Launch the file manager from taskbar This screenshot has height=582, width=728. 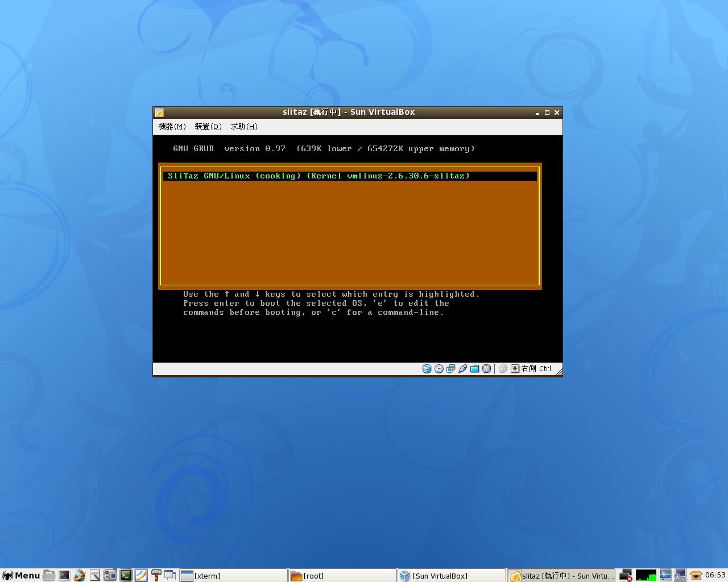click(49, 575)
